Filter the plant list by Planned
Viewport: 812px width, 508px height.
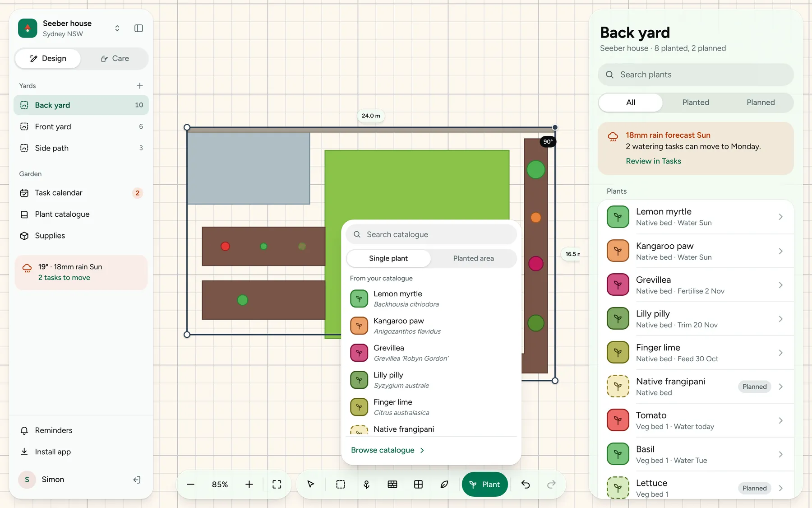pos(761,103)
